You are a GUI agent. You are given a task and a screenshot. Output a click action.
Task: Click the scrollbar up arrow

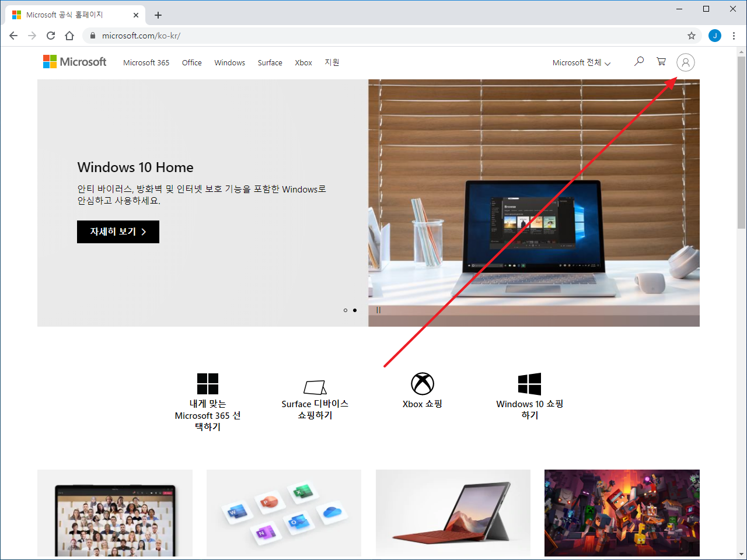click(x=741, y=51)
